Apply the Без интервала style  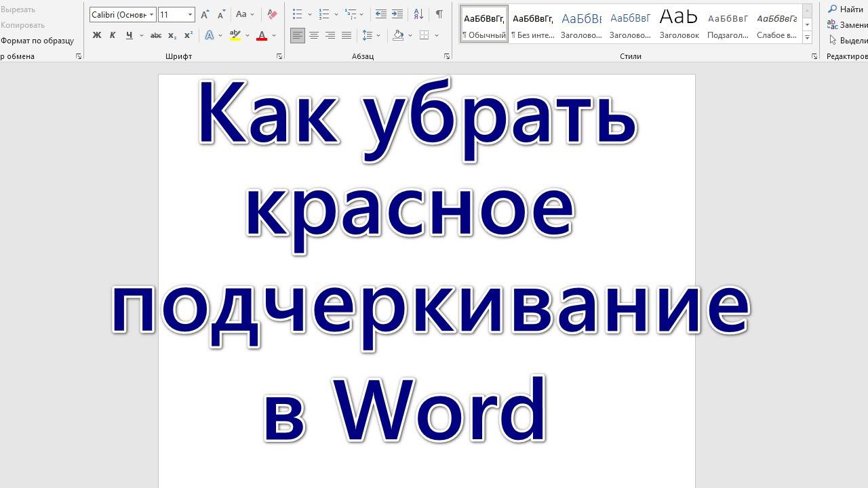[x=533, y=24]
